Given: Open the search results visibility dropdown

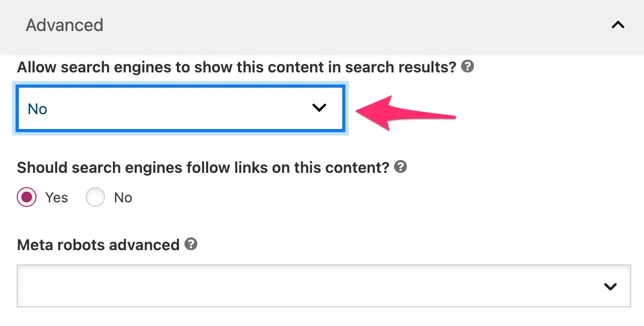Looking at the screenshot, I should 180,108.
